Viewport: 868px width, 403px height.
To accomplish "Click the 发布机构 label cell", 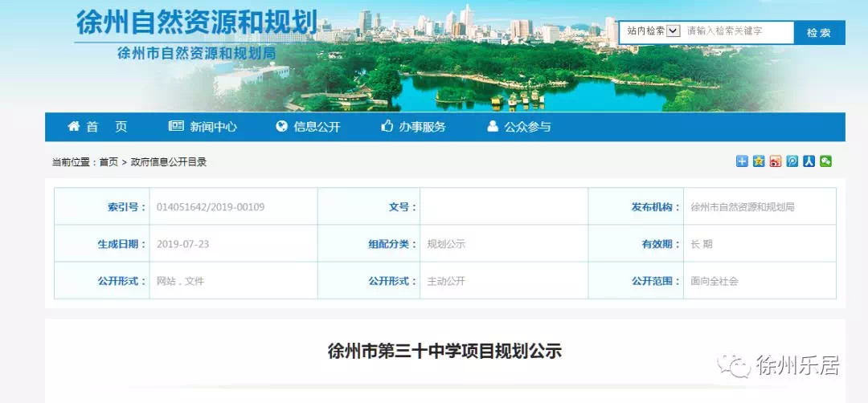I will 636,207.
